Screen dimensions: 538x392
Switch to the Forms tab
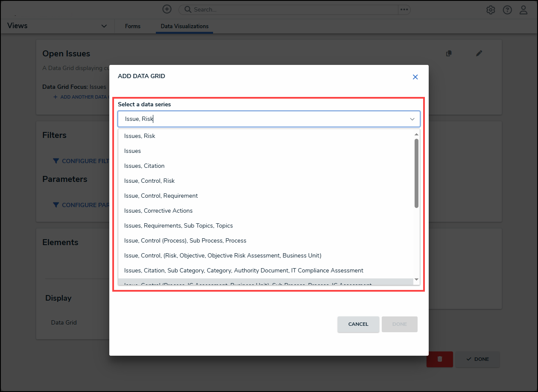pos(133,26)
